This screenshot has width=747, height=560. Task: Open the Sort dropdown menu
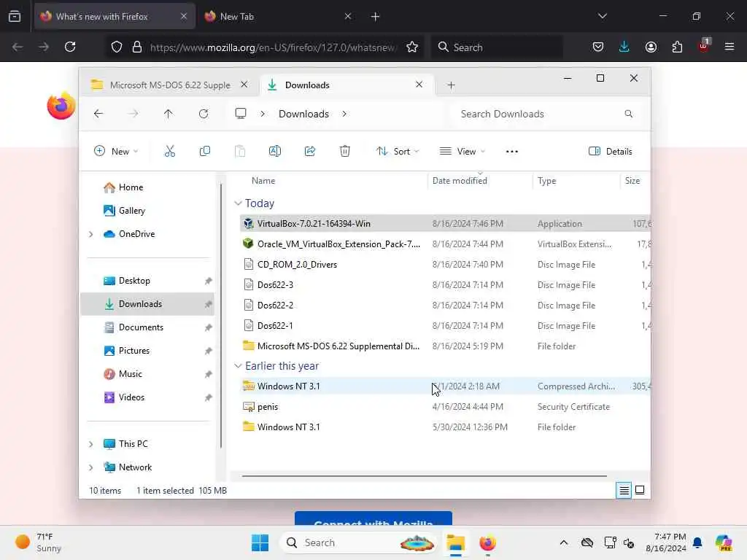click(398, 152)
